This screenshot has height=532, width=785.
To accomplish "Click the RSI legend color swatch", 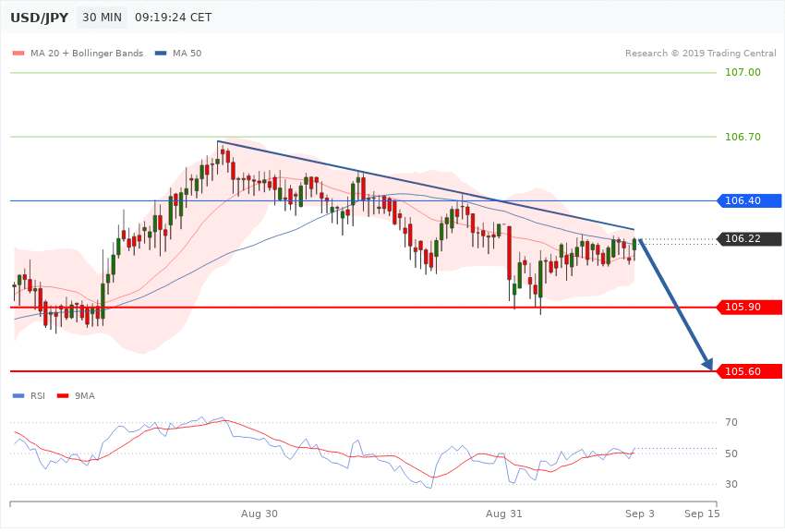I will click(18, 396).
